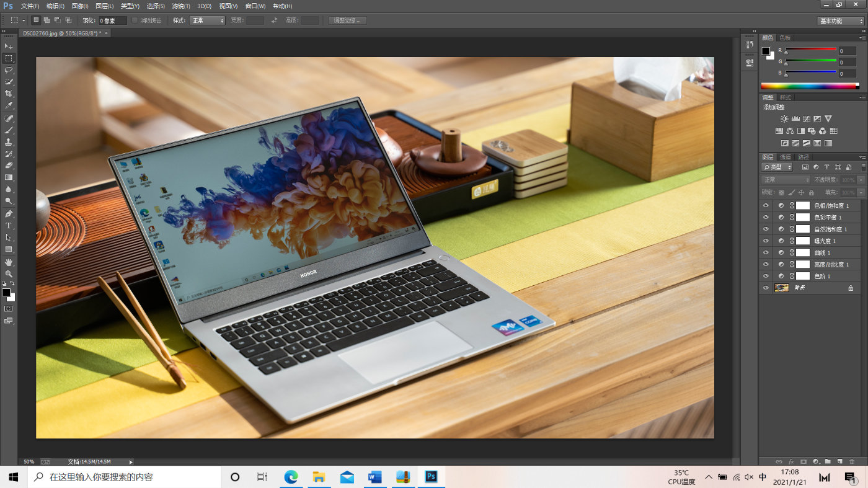868x488 pixels.
Task: Click the 调整边缘 button in the options bar
Action: (347, 19)
